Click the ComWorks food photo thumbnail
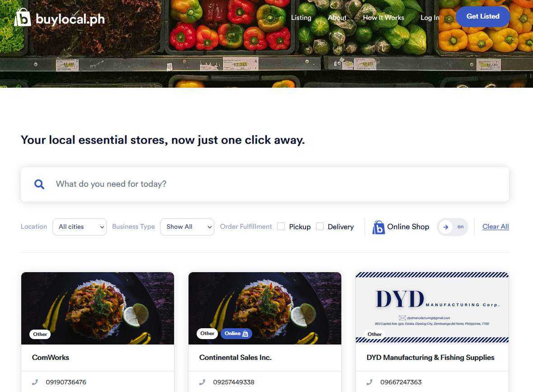Image resolution: width=533 pixels, height=392 pixels. (x=98, y=308)
